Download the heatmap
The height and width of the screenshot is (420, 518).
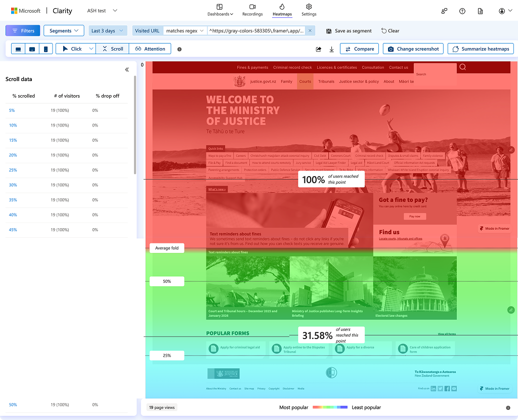[x=332, y=49]
